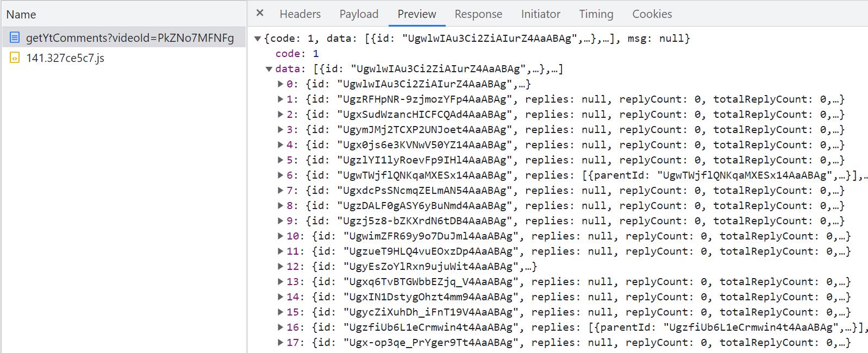Expand data item 14 UgxIN1DstygOhzt4mm94AaABAg
Image resolution: width=868 pixels, height=353 pixels.
[x=280, y=297]
